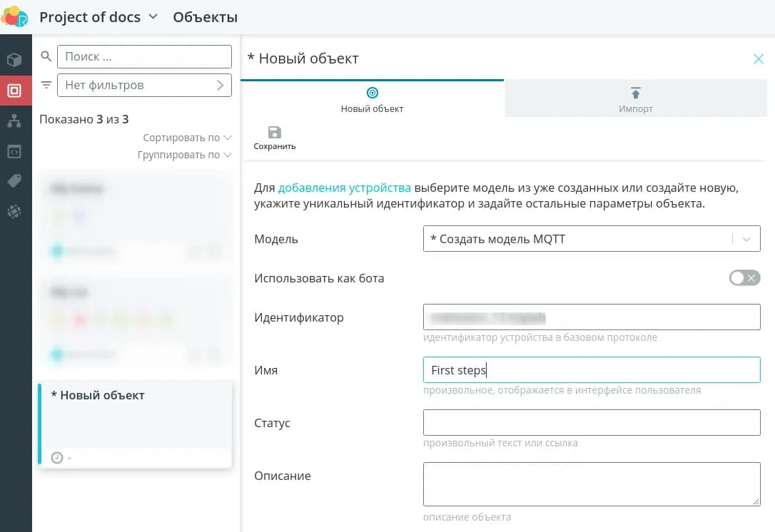Click the search magnifier icon

(46, 56)
